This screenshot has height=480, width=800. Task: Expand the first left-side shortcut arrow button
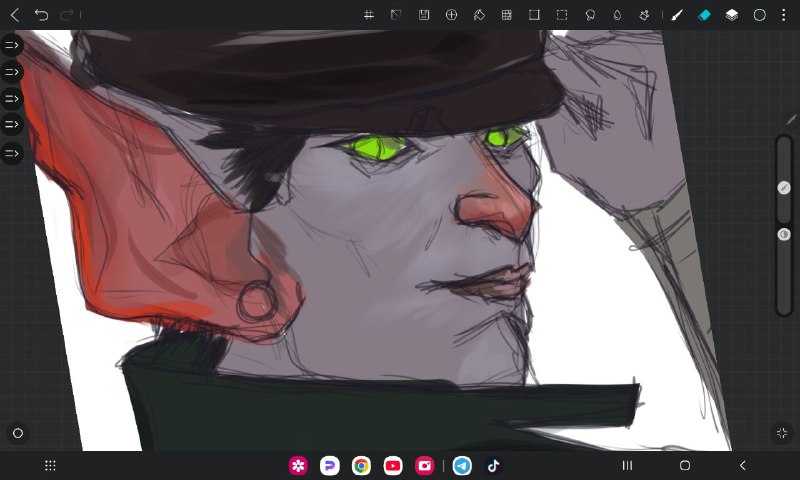(12, 45)
